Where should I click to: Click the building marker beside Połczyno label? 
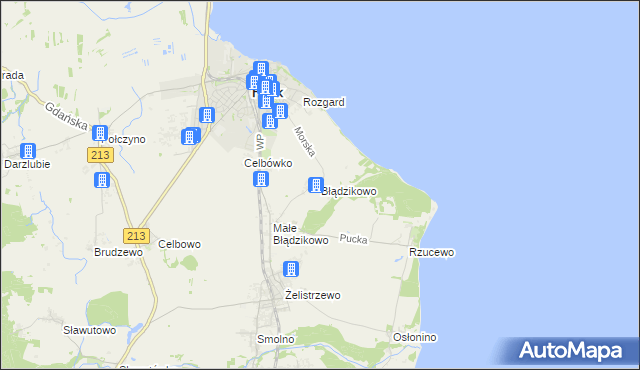[x=100, y=133]
